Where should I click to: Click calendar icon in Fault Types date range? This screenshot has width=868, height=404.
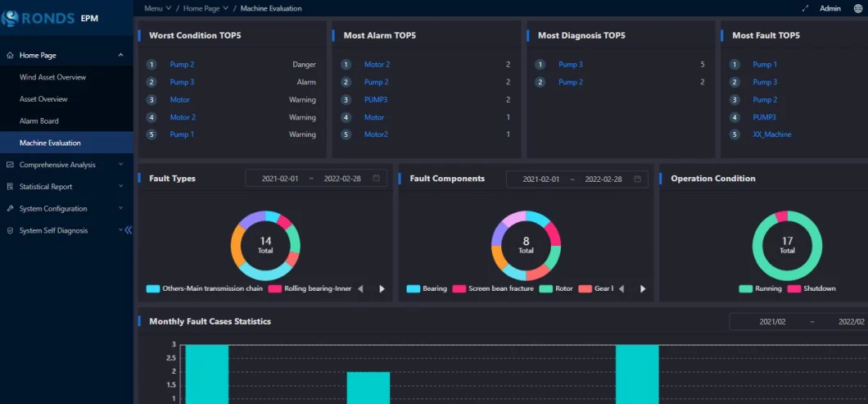click(376, 179)
